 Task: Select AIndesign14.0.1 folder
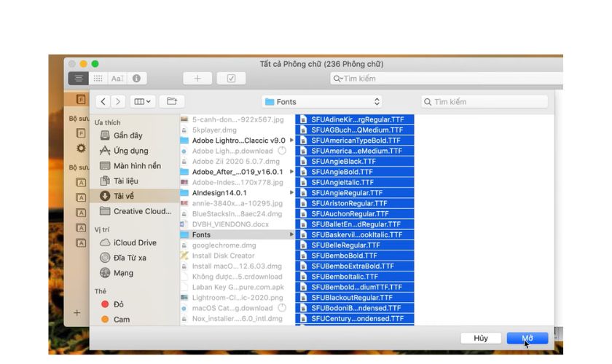237,193
